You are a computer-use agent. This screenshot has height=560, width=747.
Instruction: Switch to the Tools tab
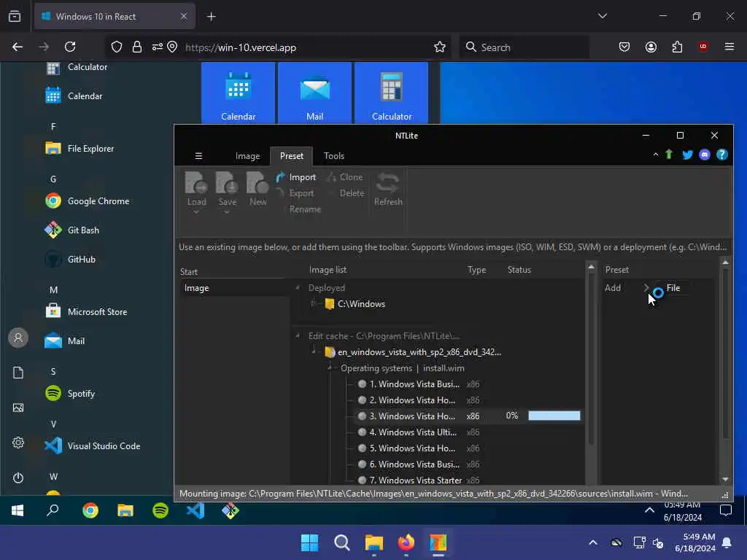click(334, 156)
